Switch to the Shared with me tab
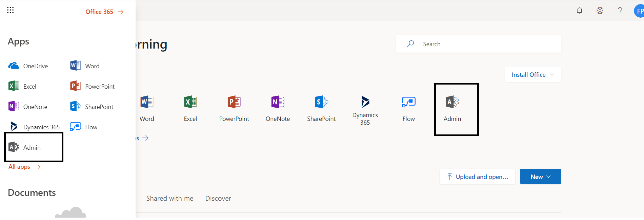The image size is (644, 220). click(169, 198)
